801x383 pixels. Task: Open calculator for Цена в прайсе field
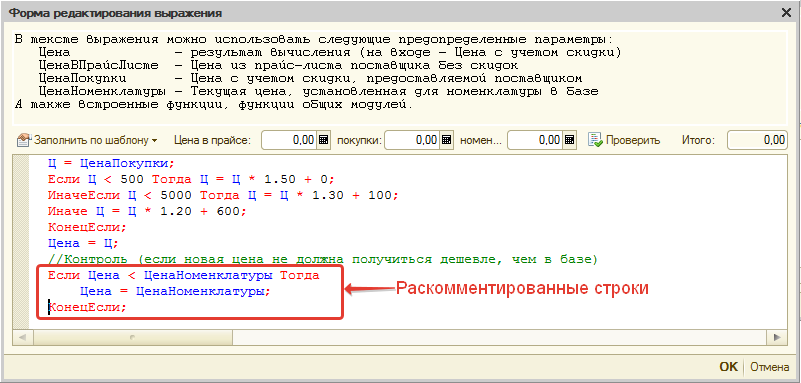323,140
